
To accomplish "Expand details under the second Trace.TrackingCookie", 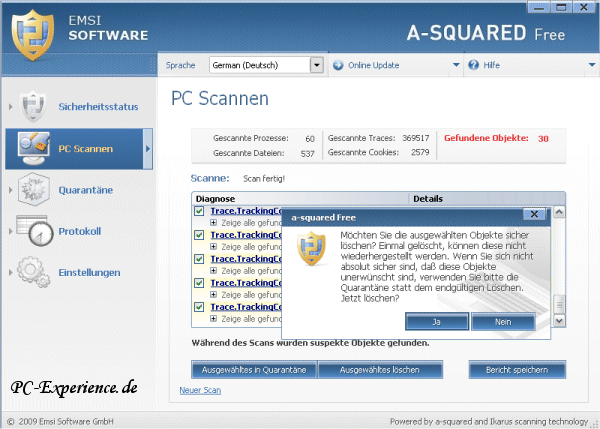I will pyautogui.click(x=213, y=247).
